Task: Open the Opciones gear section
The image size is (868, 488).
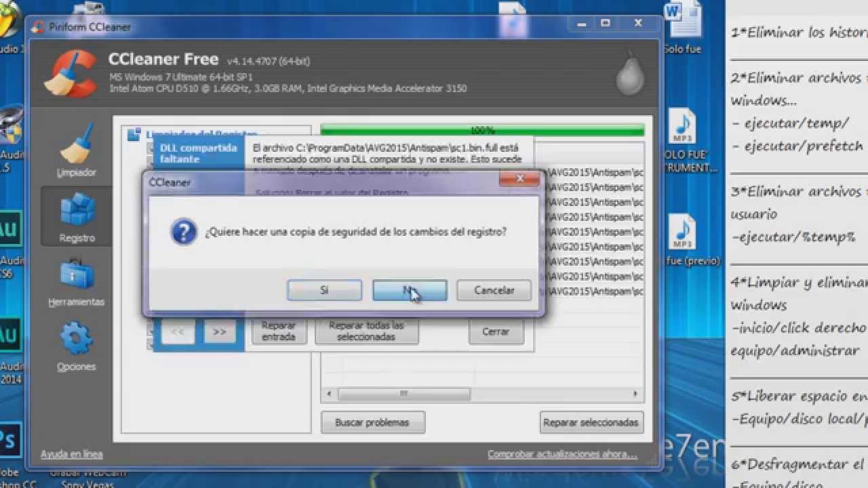Action: (x=76, y=347)
